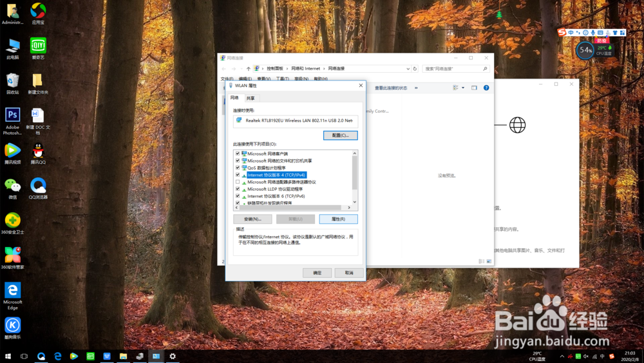Viewport: 644px width, 363px height.
Task: Switch to the 网络 tab in WLAN 属性
Action: (234, 97)
